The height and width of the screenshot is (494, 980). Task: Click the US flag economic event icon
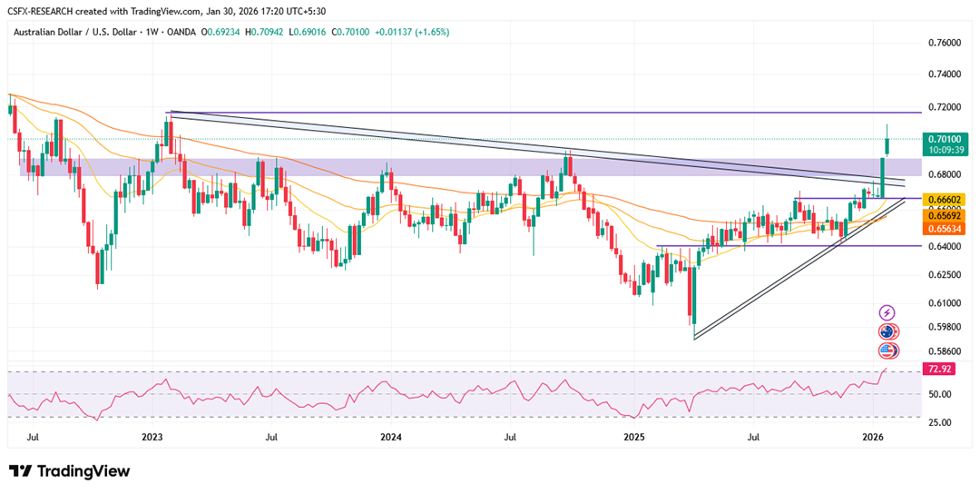click(x=887, y=351)
